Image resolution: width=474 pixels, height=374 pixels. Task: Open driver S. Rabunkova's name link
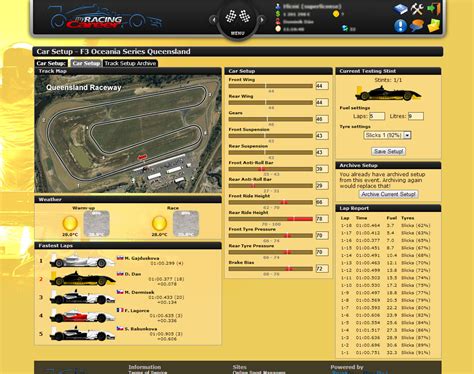tap(141, 329)
